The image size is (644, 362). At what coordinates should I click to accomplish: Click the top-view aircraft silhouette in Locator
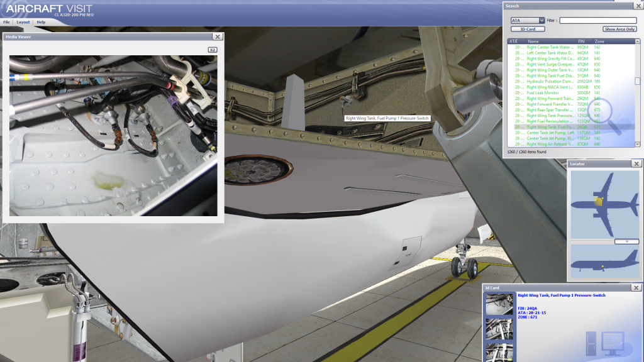click(605, 204)
